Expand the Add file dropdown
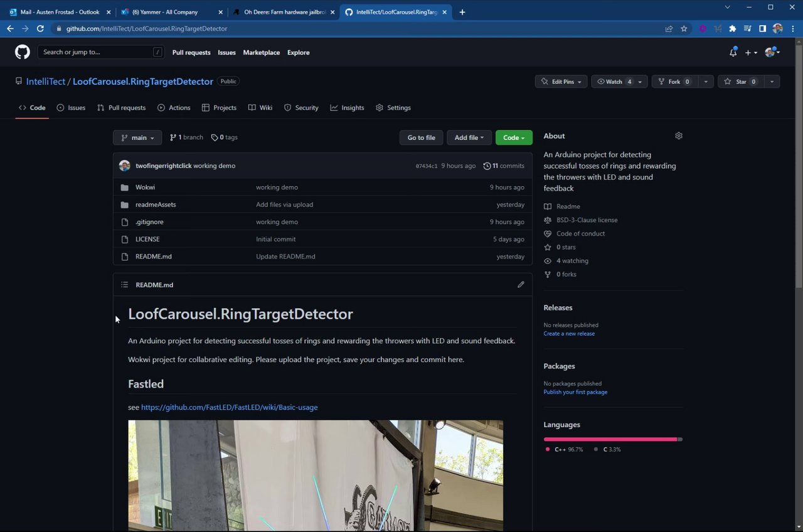The image size is (803, 532). (x=469, y=137)
